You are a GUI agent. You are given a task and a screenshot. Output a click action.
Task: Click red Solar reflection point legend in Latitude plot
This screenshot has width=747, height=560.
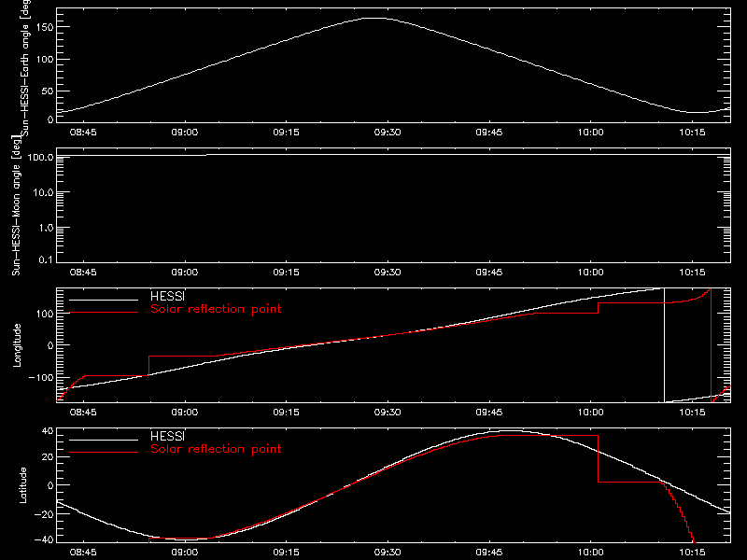[216, 449]
